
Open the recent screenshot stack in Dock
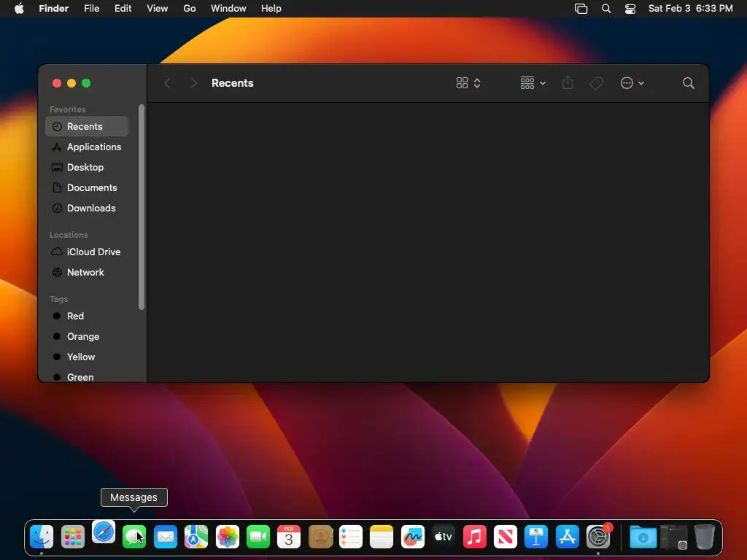pos(674,537)
